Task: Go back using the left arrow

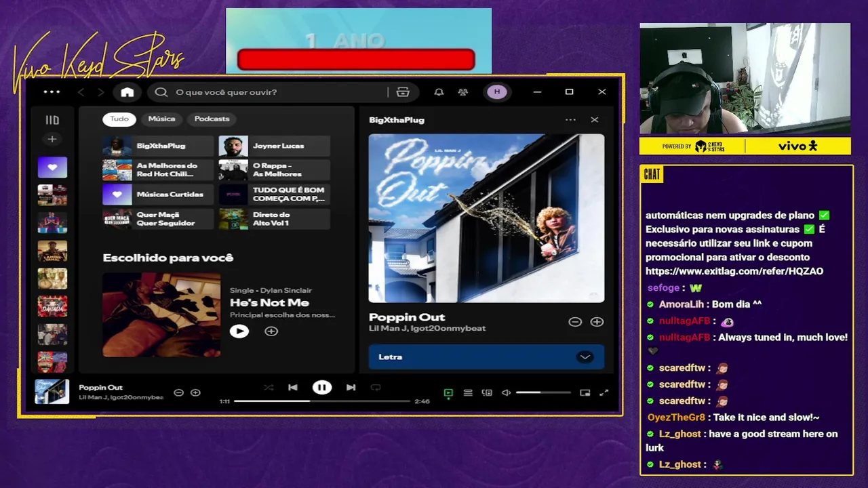Action: (81, 92)
